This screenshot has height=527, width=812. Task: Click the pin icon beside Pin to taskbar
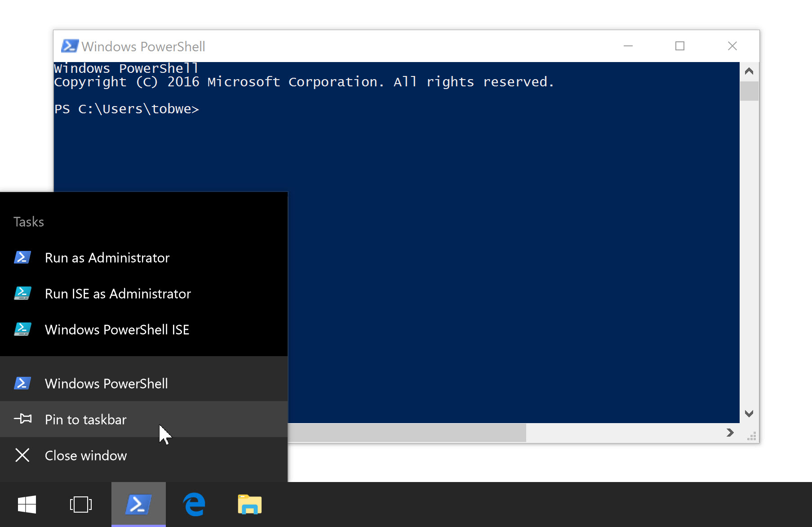[22, 419]
